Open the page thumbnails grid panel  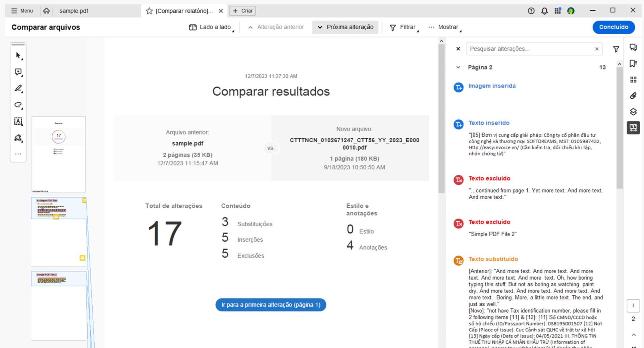(634, 80)
